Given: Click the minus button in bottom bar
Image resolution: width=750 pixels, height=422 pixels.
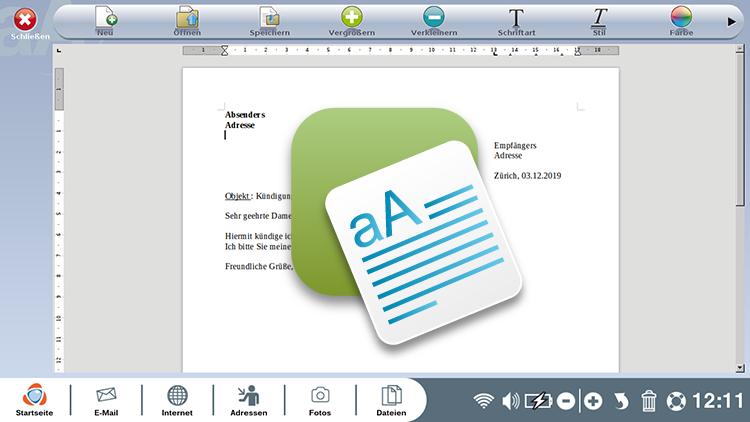Looking at the screenshot, I should [x=566, y=401].
